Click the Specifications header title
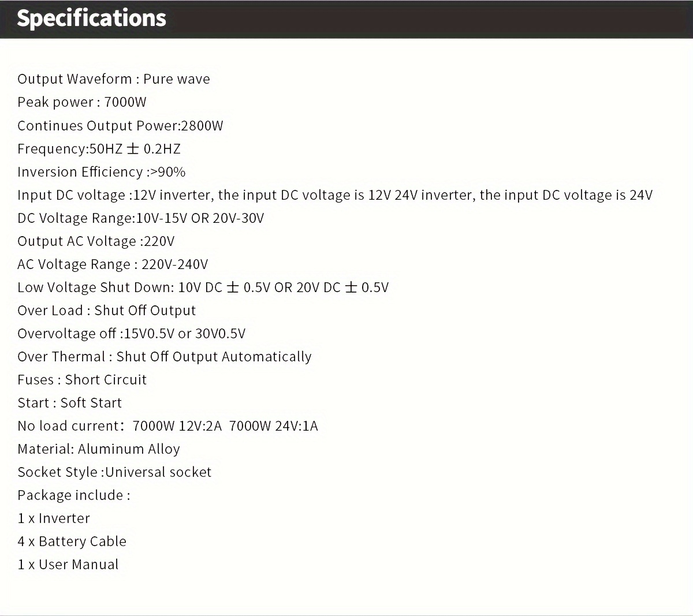Screen dimensions: 693x616 click(x=91, y=18)
